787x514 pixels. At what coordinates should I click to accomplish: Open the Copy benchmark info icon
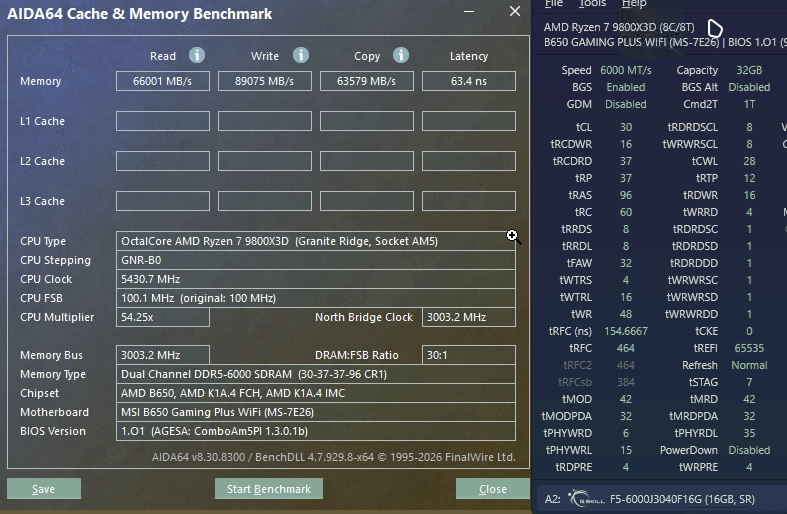401,55
